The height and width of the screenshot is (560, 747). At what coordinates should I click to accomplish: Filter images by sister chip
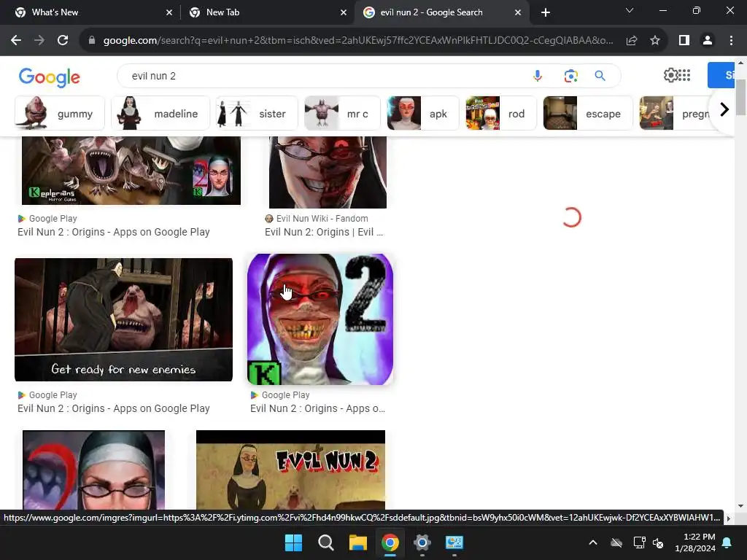257,113
